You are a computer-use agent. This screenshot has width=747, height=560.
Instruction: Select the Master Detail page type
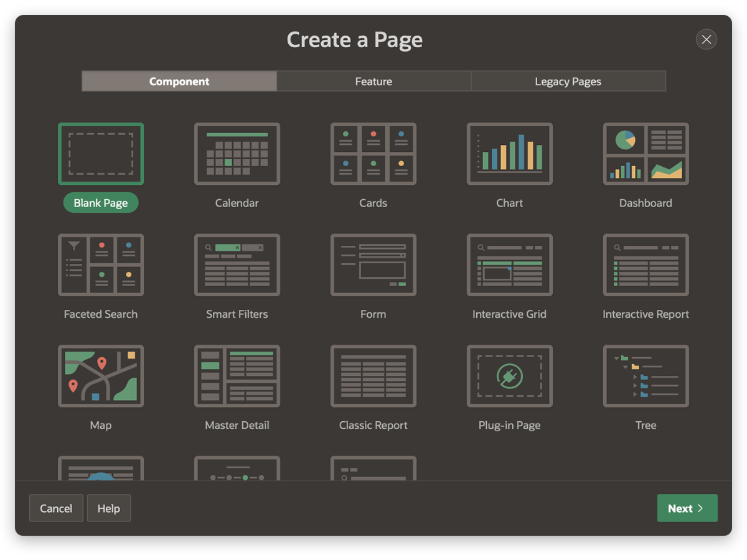coord(237,376)
